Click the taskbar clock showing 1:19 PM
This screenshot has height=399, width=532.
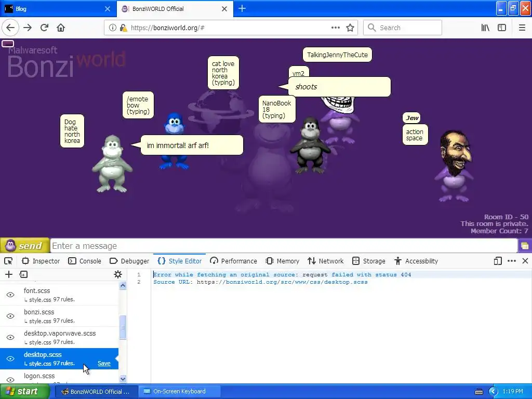[x=513, y=392]
